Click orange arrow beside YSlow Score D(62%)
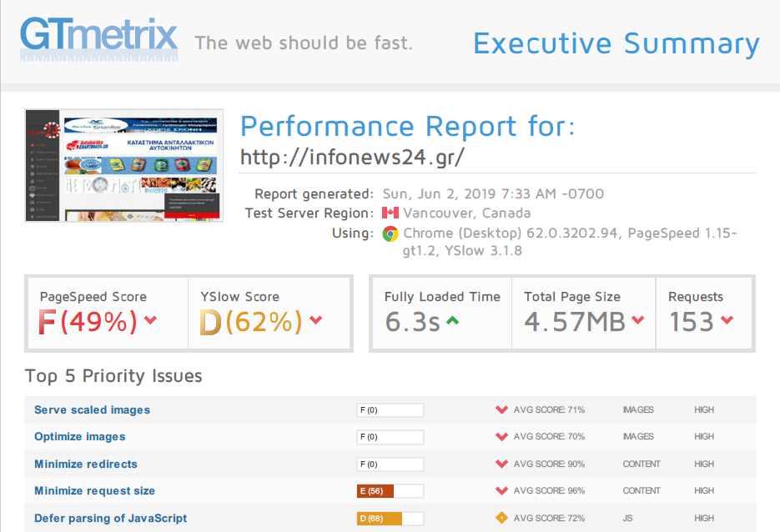This screenshot has height=532, width=780. [x=315, y=321]
